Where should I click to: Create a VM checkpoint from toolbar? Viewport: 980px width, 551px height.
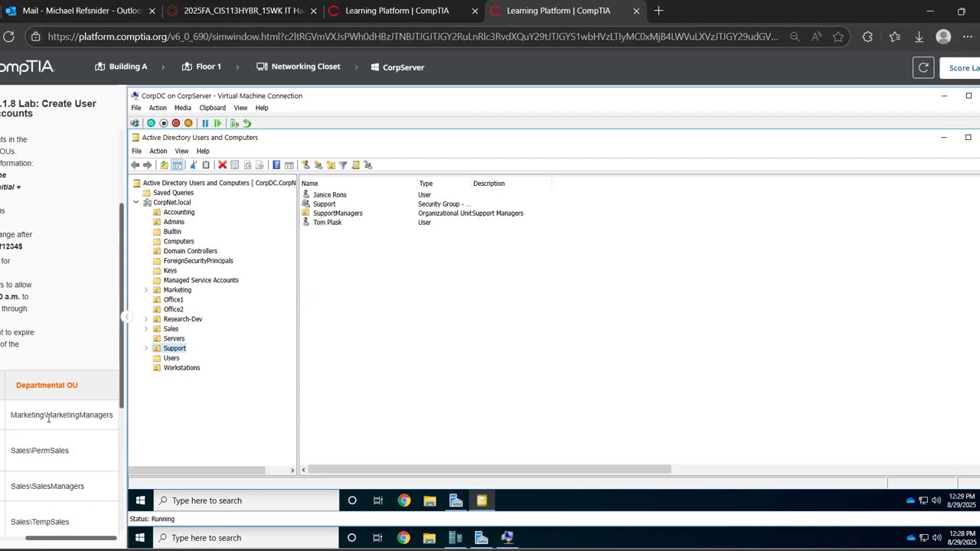234,123
